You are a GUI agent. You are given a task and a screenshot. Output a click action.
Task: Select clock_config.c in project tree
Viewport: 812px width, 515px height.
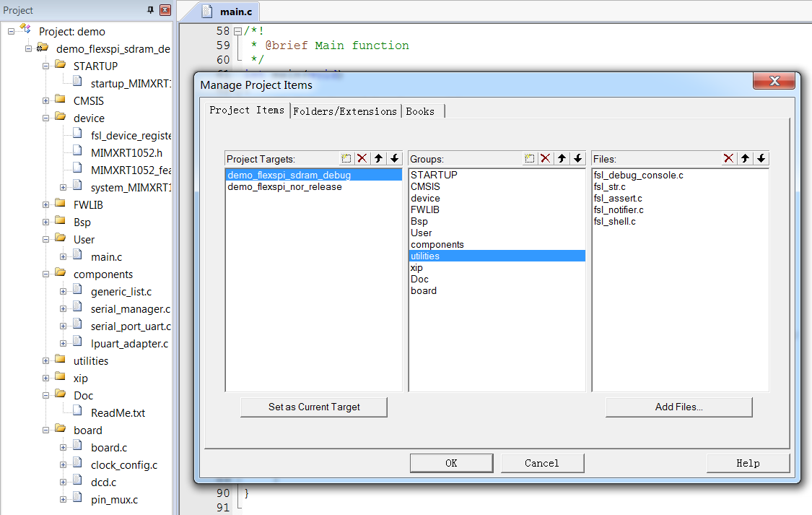123,465
